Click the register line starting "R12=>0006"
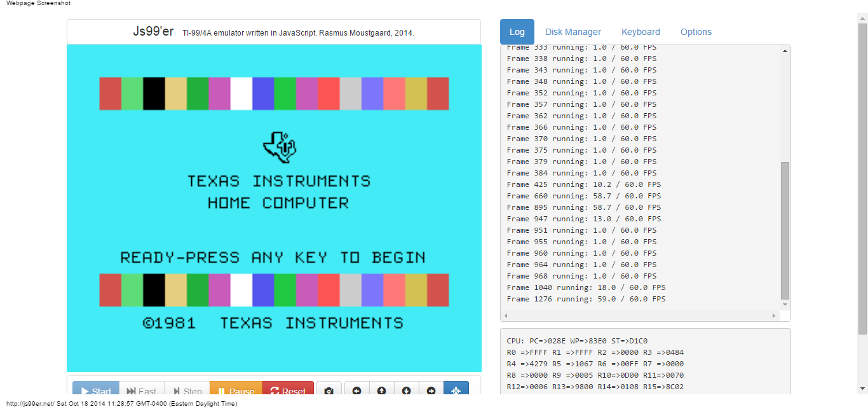The height and width of the screenshot is (407, 868). pos(595,387)
